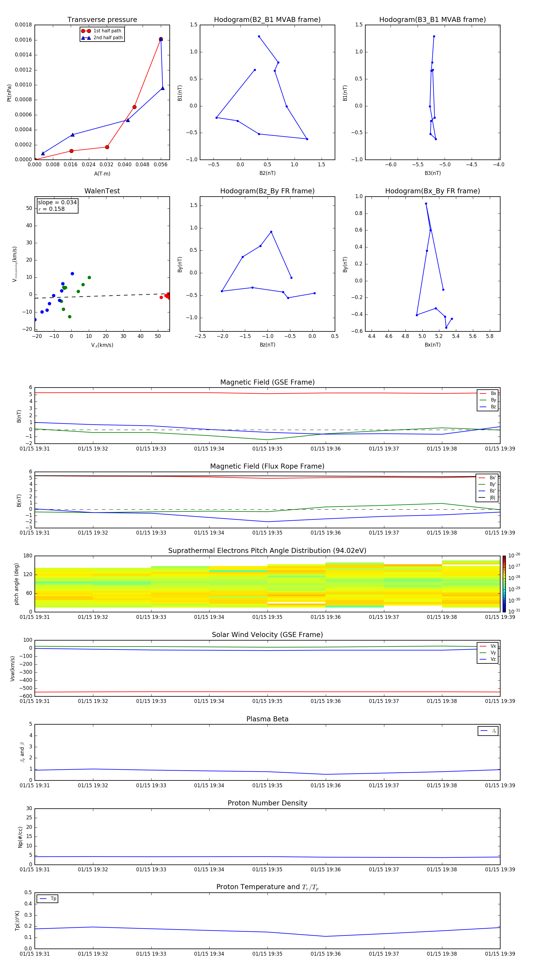The width and height of the screenshot is (535, 980).
Task: Click the "Bz(nT)" x-axis label
Action: pos(267,345)
